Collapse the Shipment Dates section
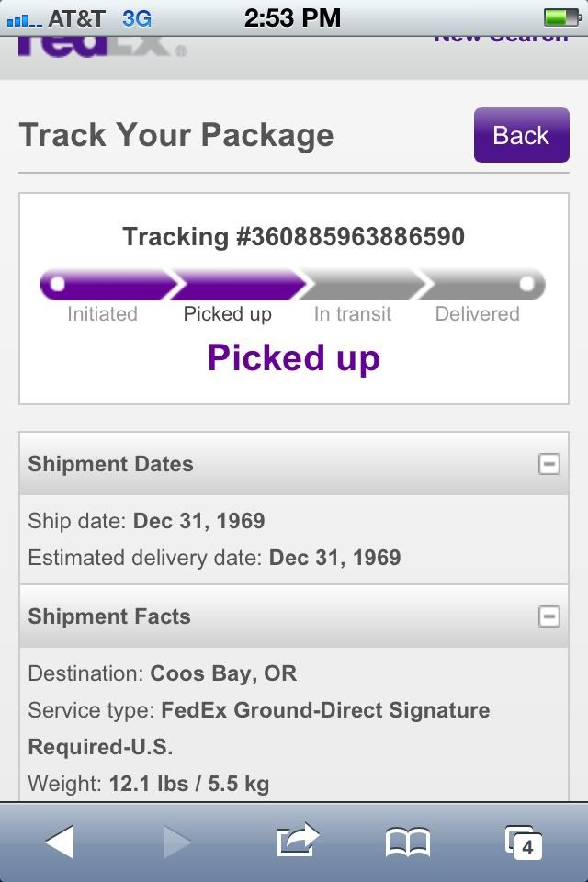588x882 pixels. (548, 464)
